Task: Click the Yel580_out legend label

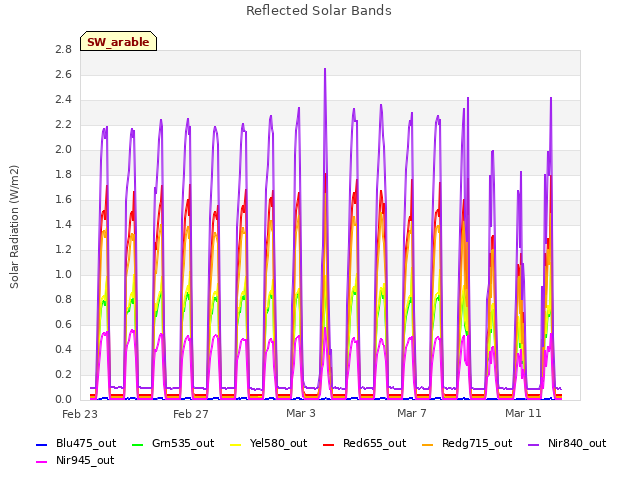Action: point(278,443)
